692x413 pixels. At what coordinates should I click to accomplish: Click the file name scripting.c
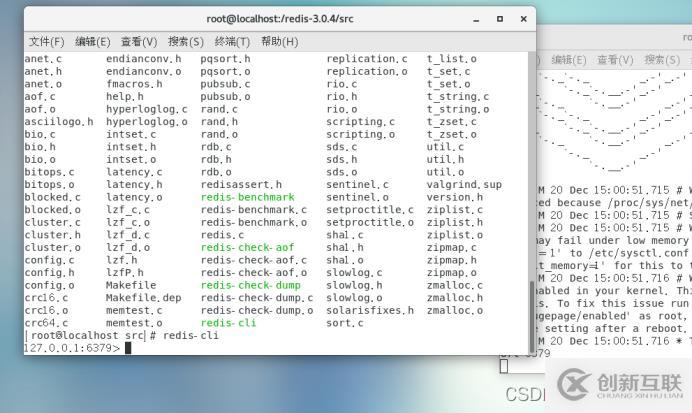click(361, 122)
